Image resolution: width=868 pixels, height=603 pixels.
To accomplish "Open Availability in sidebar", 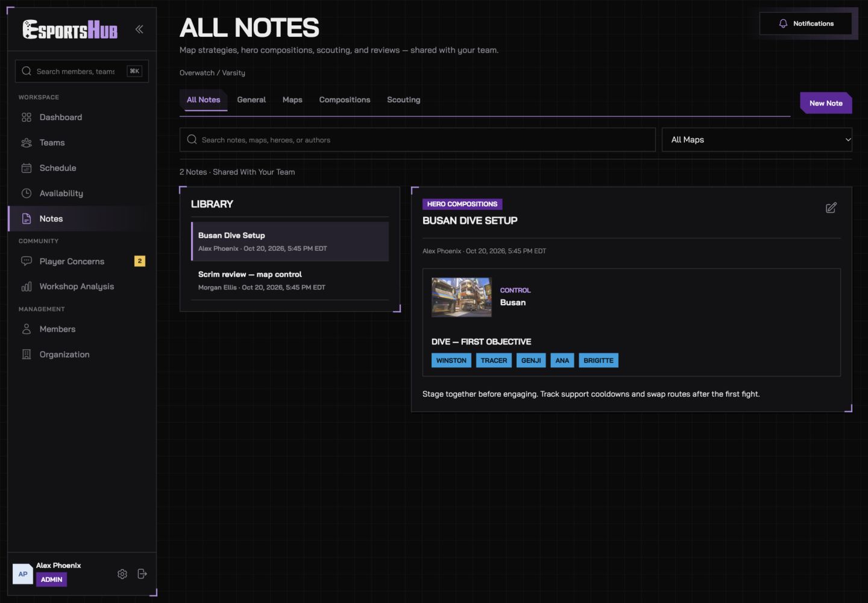I will 82,193.
